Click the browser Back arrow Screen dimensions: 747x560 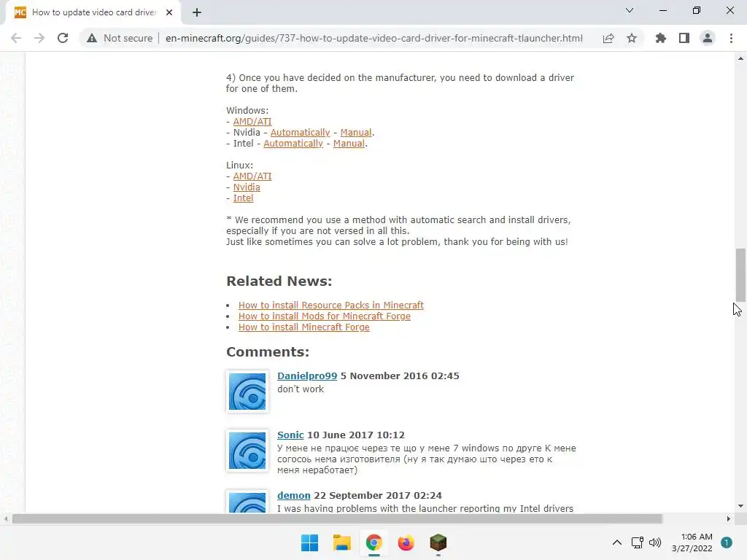(16, 38)
